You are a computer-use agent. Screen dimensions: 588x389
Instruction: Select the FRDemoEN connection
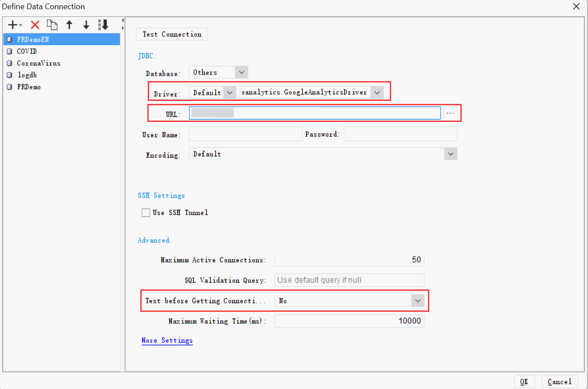coord(62,39)
